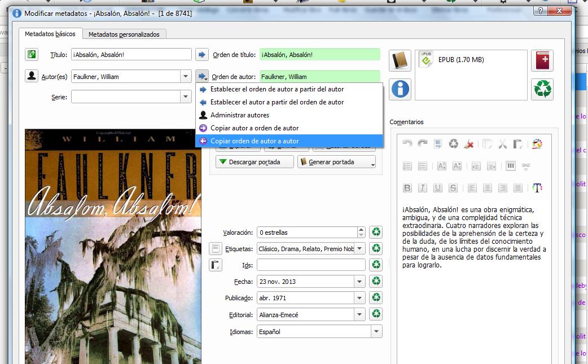Paste with the clipboard icon in comments toolbar
The image size is (588, 364).
[x=518, y=143]
